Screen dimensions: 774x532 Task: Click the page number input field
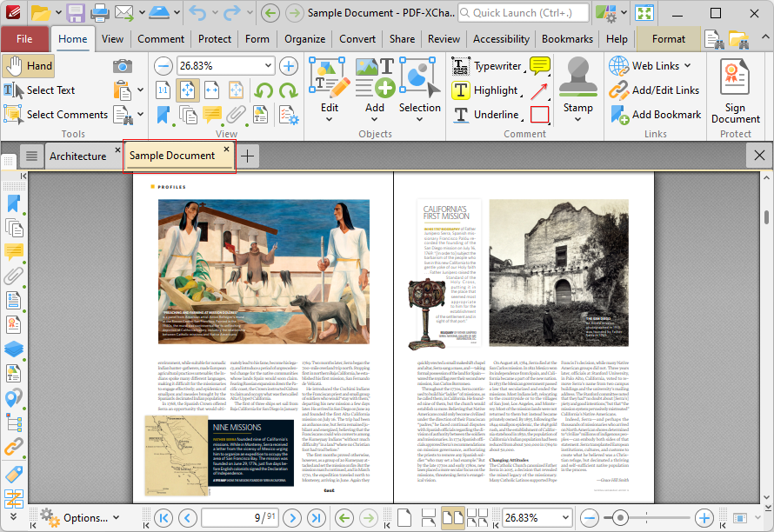239,518
